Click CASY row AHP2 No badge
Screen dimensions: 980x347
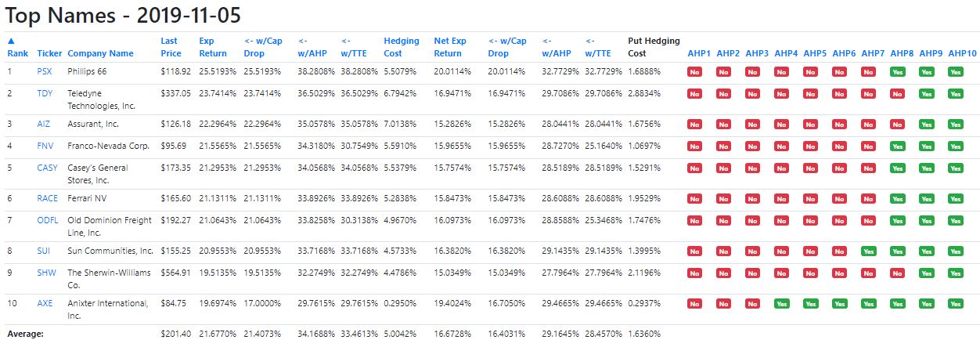pos(723,168)
